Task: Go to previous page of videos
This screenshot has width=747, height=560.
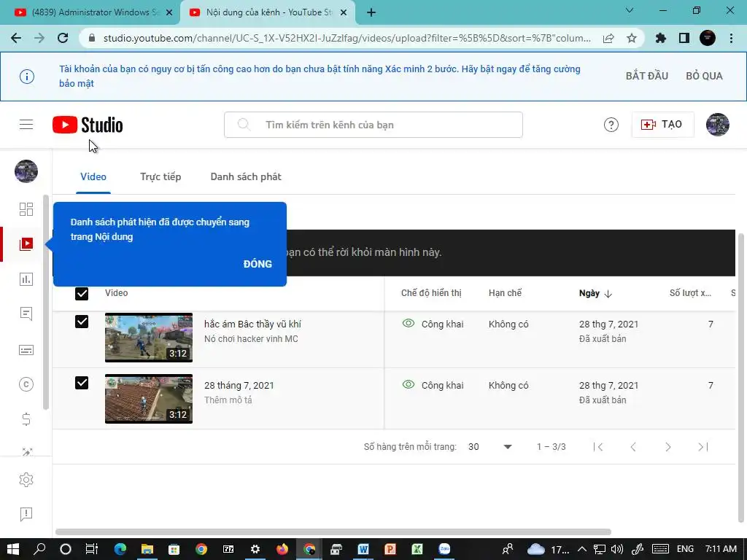Action: (x=633, y=447)
